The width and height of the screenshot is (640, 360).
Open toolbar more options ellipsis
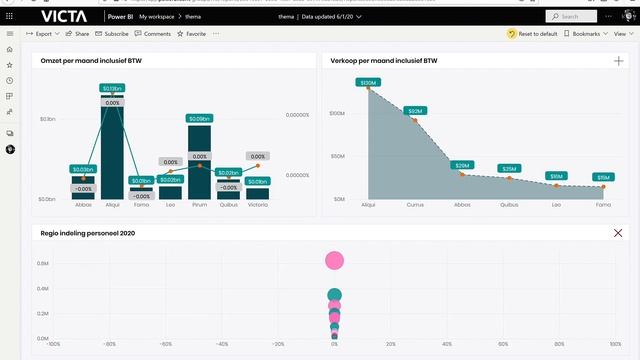click(216, 33)
